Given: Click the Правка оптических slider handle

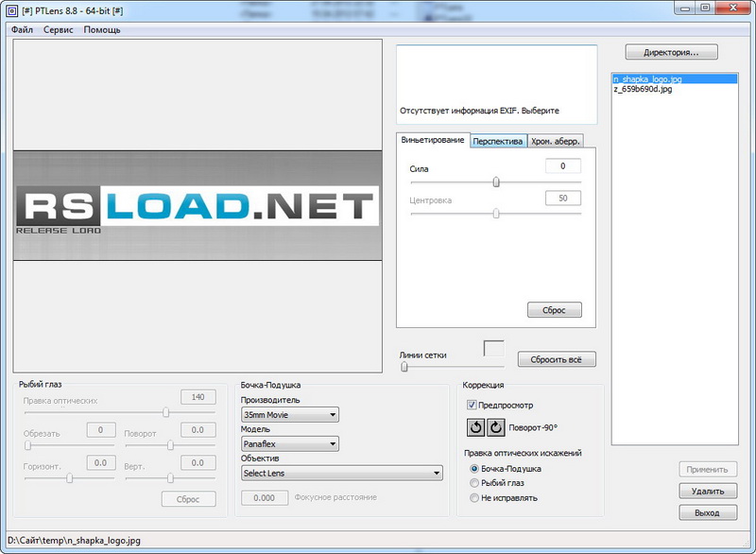Looking at the screenshot, I should (166, 413).
